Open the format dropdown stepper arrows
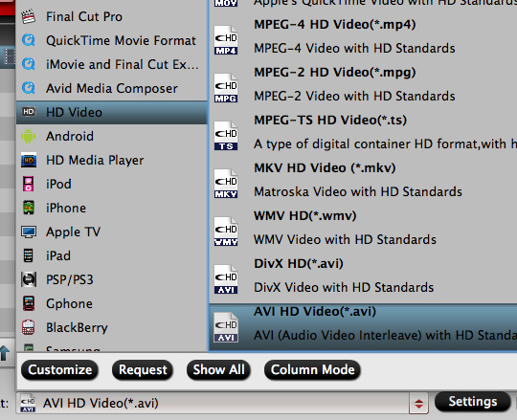The height and width of the screenshot is (420, 517). coord(418,403)
